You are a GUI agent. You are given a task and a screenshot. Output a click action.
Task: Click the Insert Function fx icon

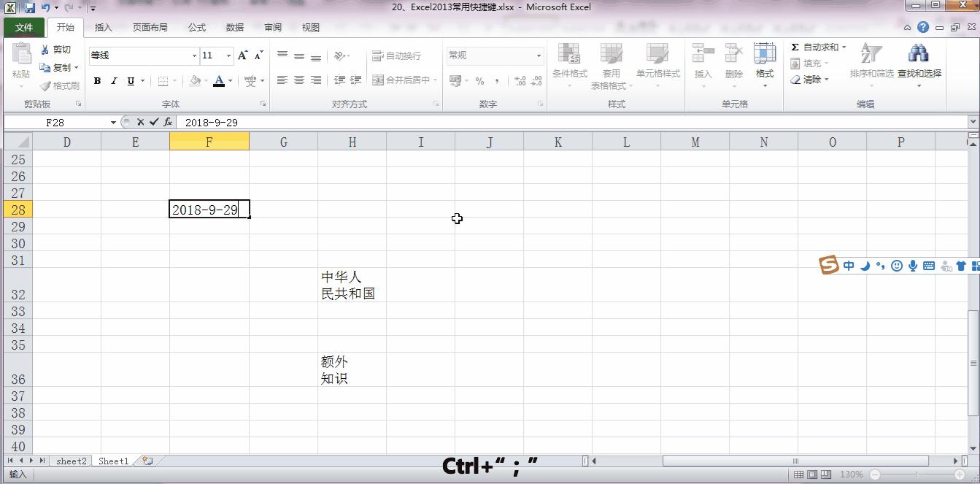[x=168, y=122]
